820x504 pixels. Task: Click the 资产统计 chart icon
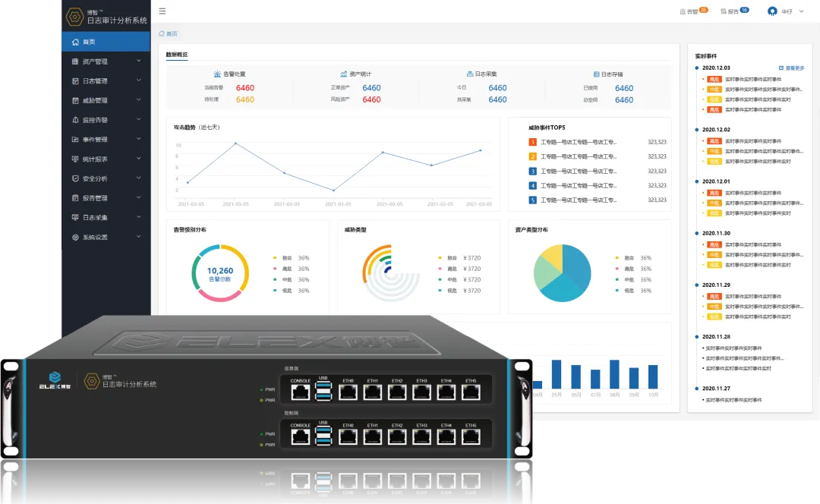343,74
